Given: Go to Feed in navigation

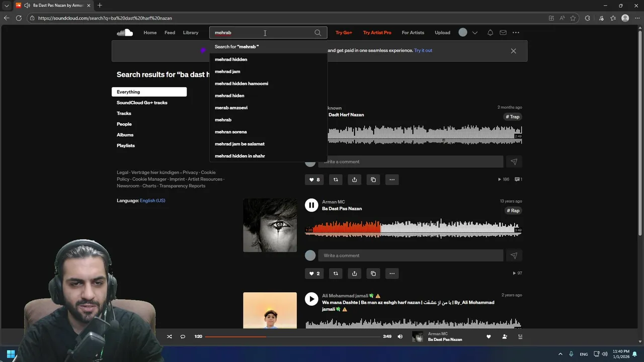Looking at the screenshot, I should tap(170, 33).
